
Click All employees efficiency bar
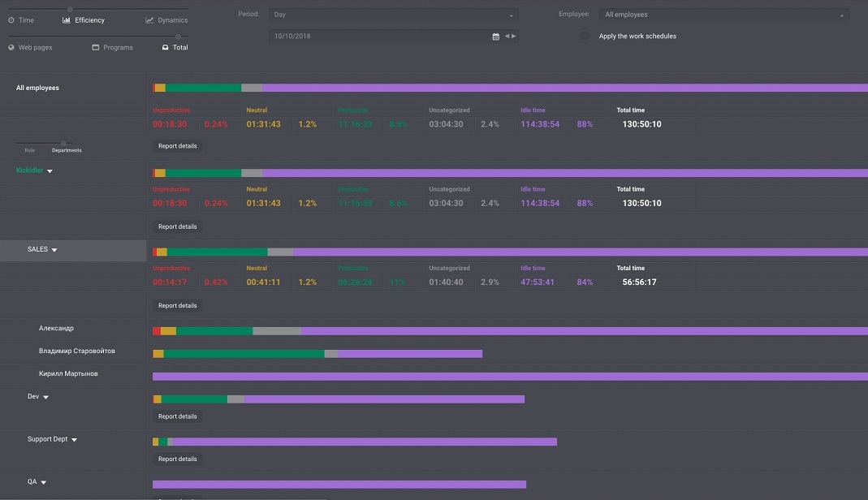tap(511, 88)
